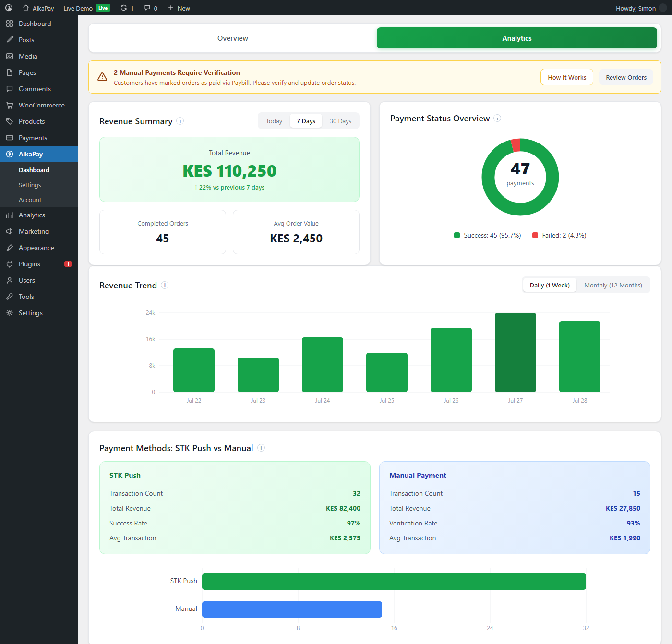Open the AlkaPay Settings submenu item
The width and height of the screenshot is (672, 644).
(30, 185)
